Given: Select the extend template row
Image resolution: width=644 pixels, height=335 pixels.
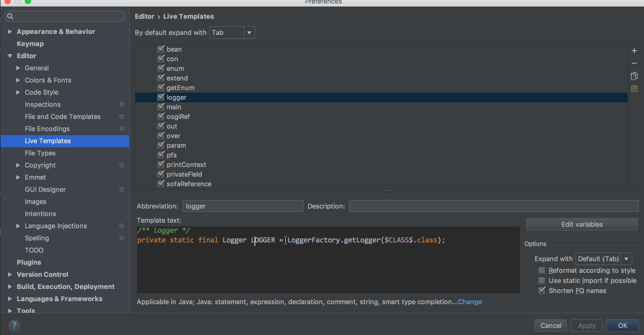Looking at the screenshot, I should (382, 78).
